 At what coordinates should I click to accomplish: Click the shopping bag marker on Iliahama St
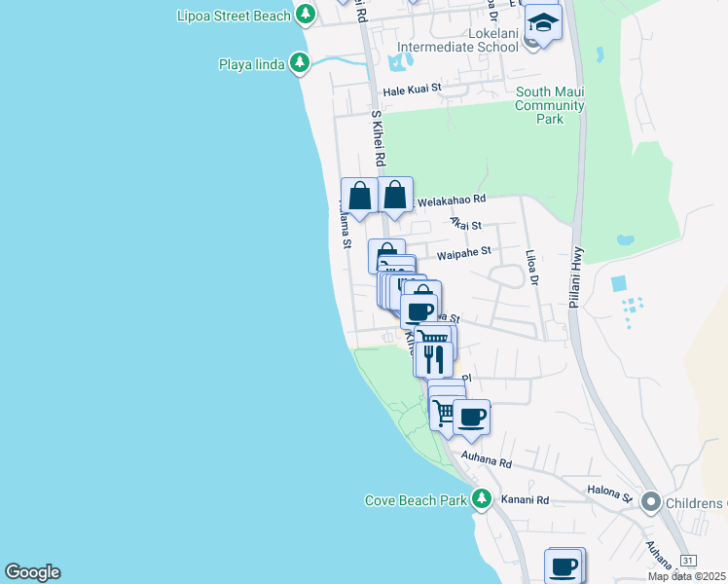click(x=359, y=197)
